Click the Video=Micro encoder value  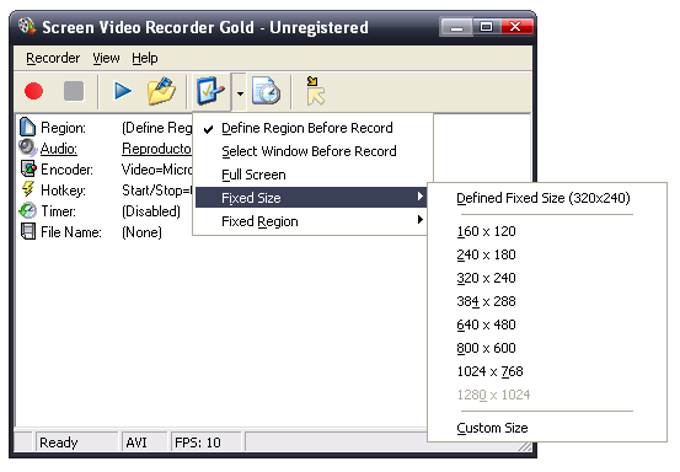click(157, 170)
